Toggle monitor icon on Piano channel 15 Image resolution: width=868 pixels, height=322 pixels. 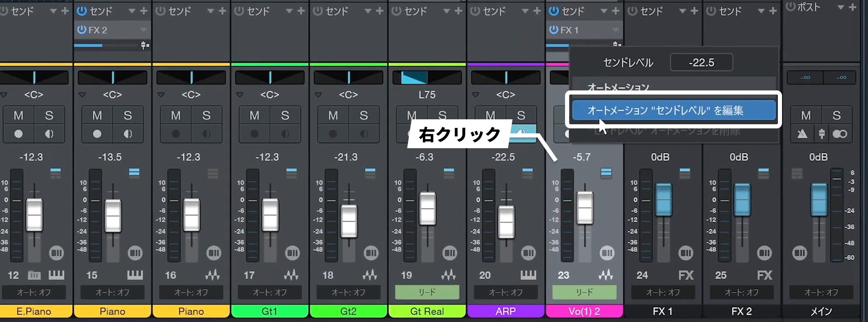[x=128, y=134]
